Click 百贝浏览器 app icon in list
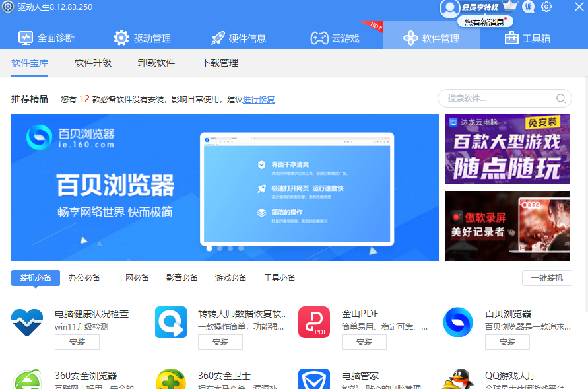 [458, 322]
